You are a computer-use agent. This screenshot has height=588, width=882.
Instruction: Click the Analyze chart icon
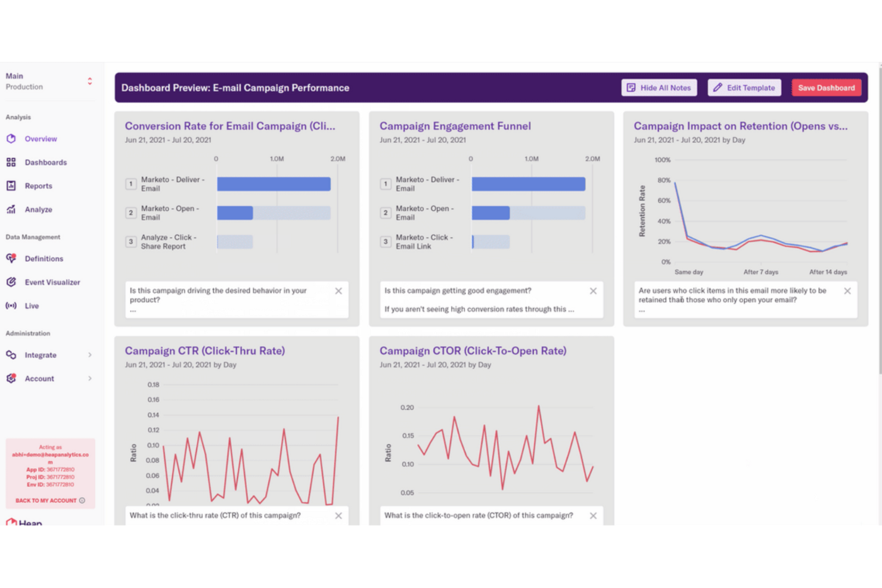(x=11, y=210)
